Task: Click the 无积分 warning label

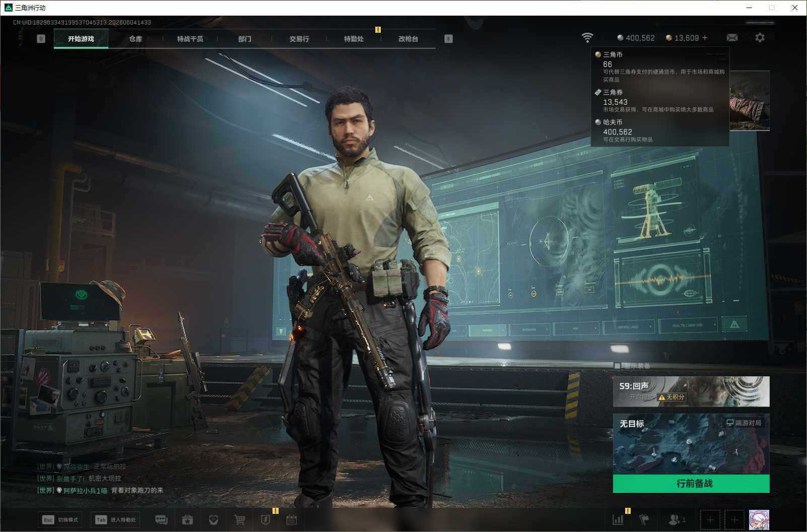Action: 672,397
